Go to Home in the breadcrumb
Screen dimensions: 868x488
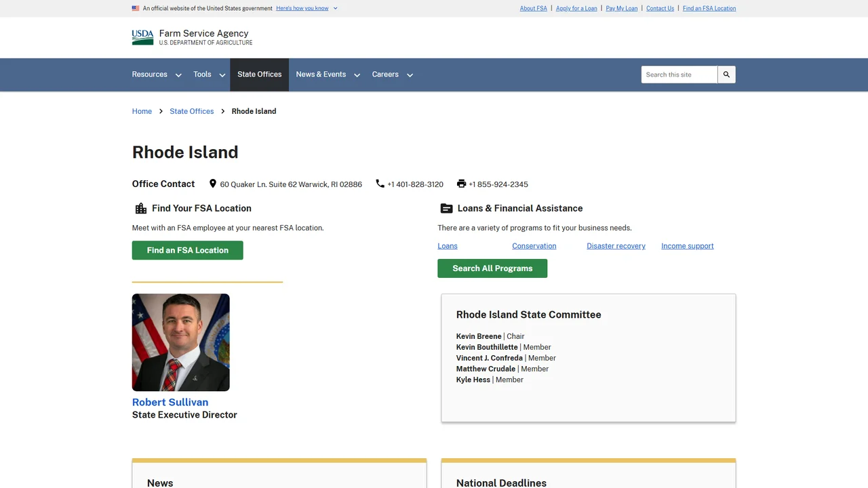(x=142, y=111)
